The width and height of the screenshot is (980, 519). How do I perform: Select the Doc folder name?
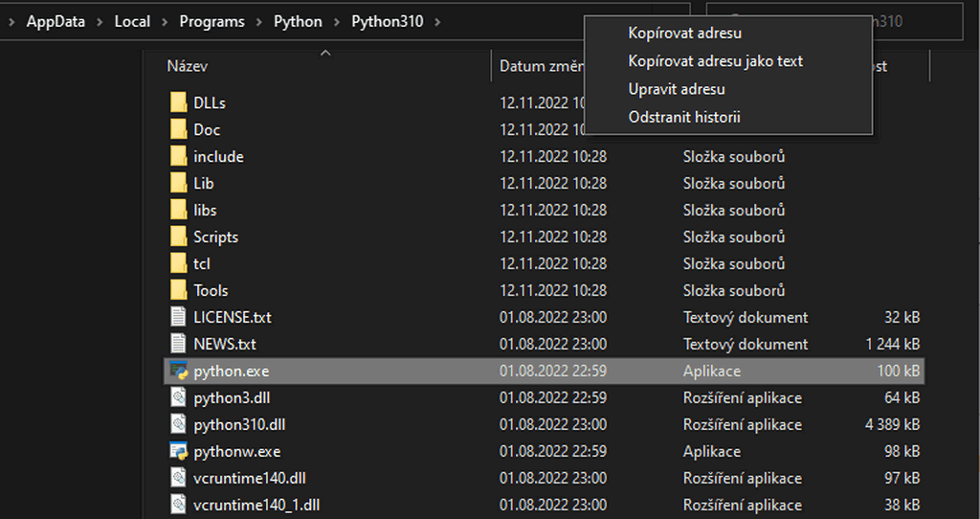tap(207, 129)
